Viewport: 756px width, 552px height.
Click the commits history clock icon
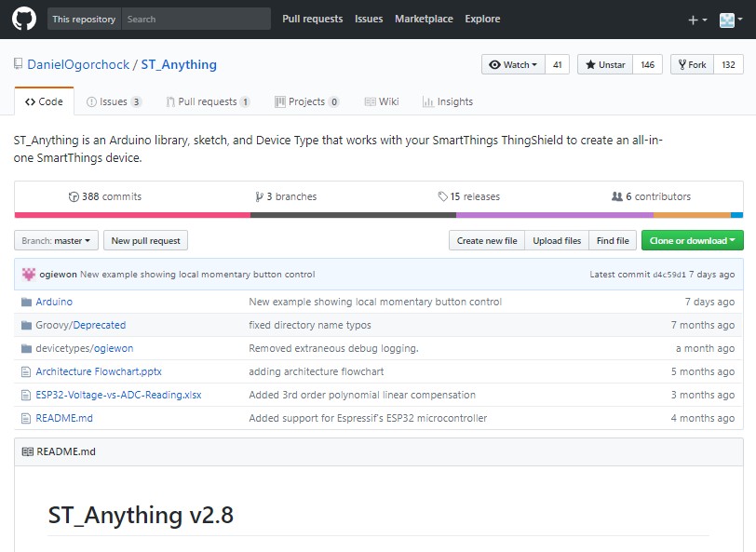pos(74,196)
